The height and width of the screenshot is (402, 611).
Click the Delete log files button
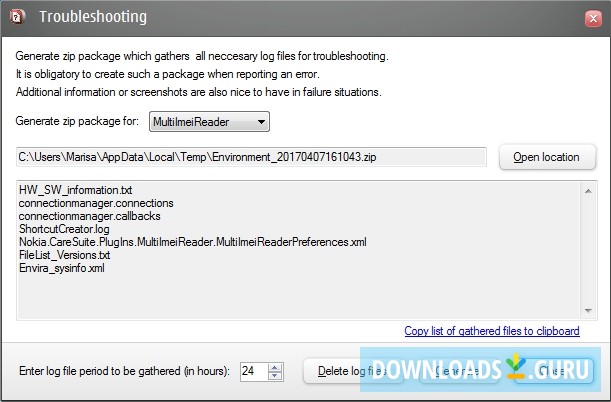(353, 371)
